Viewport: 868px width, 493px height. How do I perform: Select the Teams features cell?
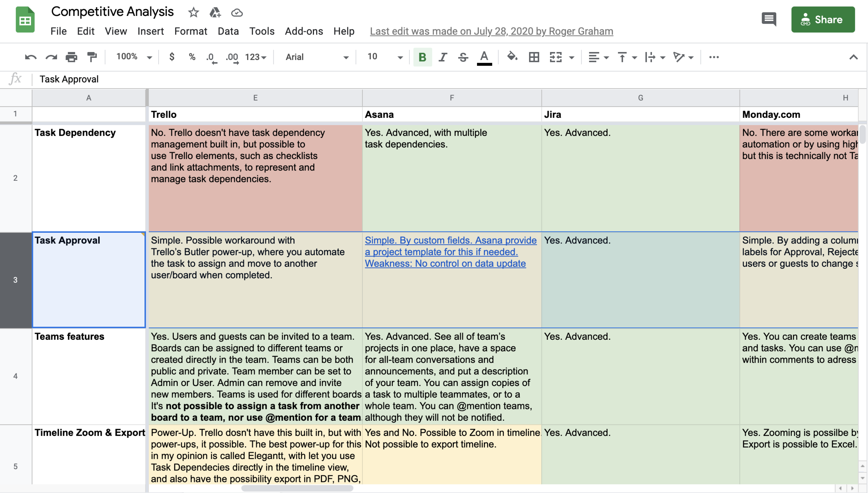[89, 376]
